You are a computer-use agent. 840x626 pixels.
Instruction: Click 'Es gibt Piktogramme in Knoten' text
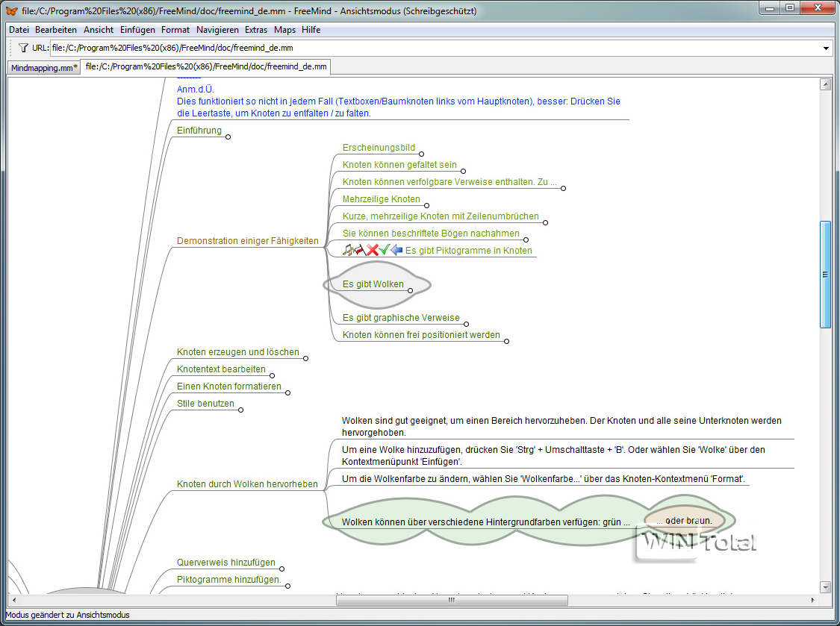click(x=469, y=251)
